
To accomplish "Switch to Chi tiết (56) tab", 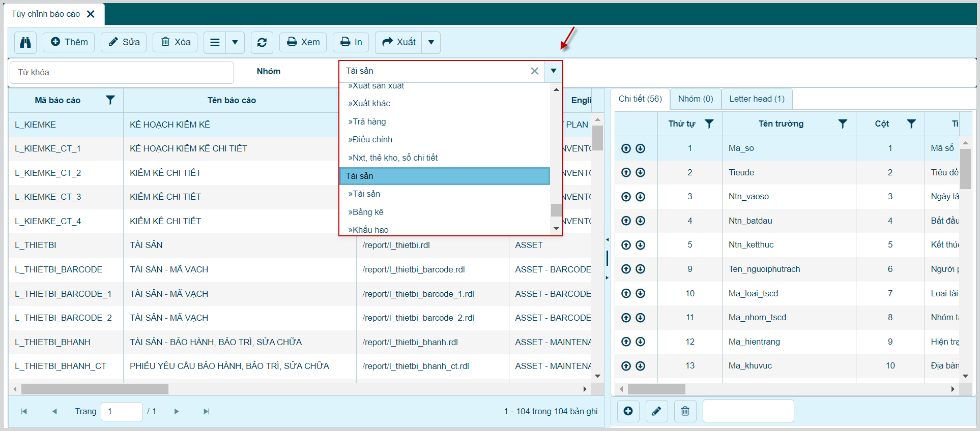I will point(640,99).
